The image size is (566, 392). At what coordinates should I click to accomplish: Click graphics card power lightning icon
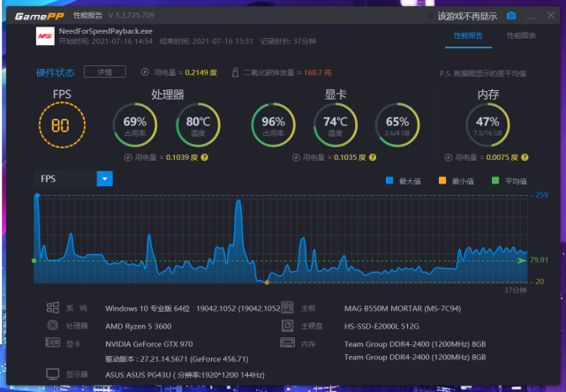[296, 157]
